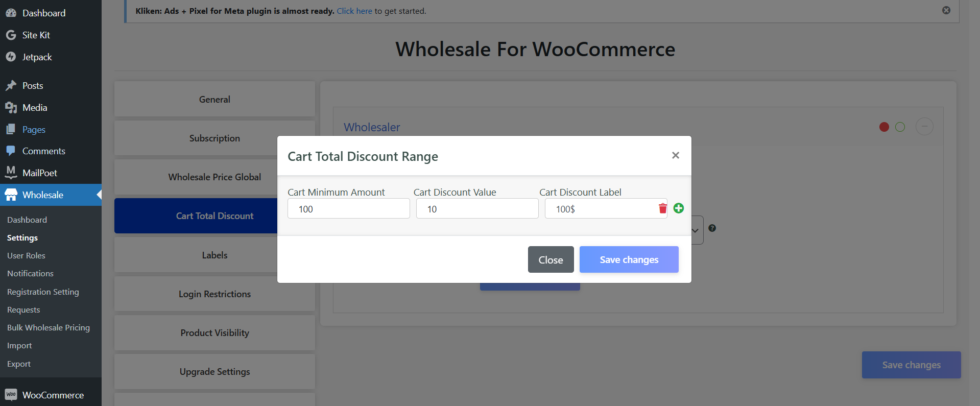980x406 pixels.
Task: Open the Product Visibility tab
Action: pos(214,332)
